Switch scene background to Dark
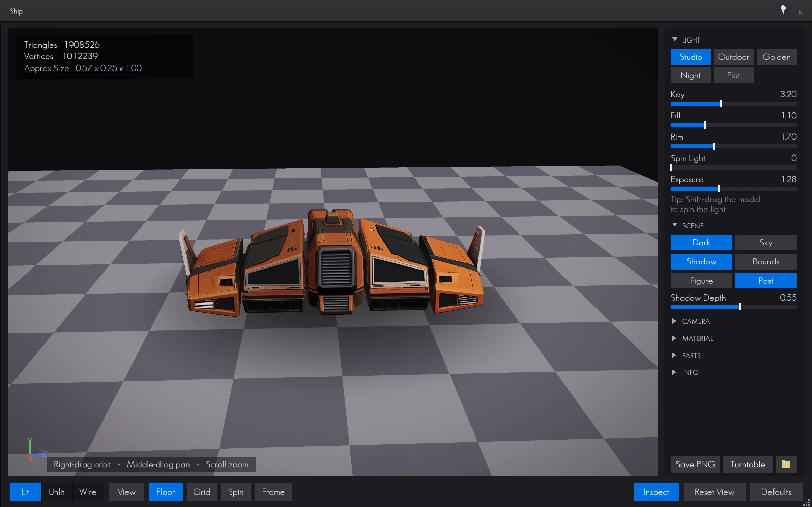 click(x=701, y=243)
